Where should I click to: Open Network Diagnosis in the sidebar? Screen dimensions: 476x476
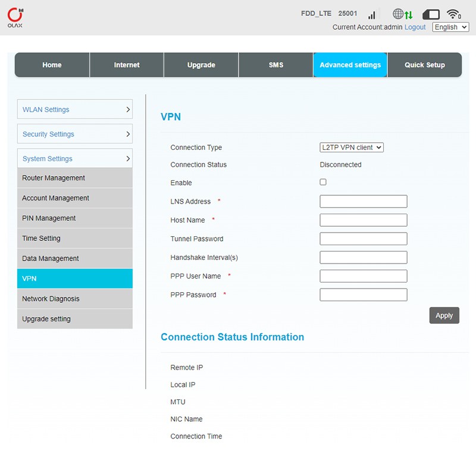tap(75, 299)
